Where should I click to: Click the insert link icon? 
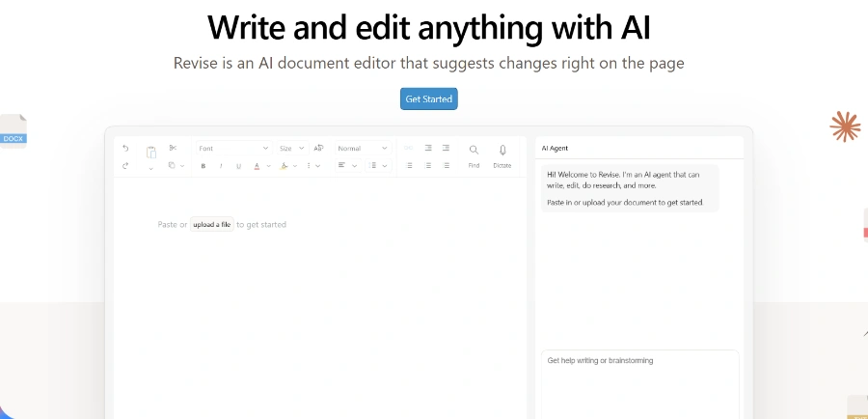coord(409,148)
